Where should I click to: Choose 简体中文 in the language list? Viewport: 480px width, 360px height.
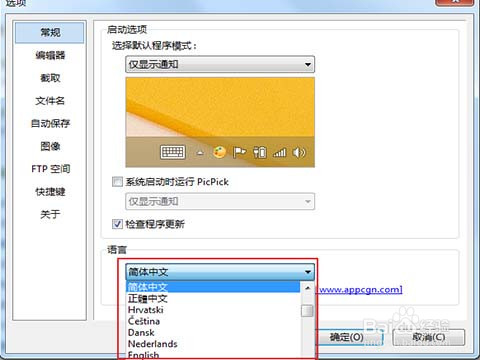coord(213,287)
